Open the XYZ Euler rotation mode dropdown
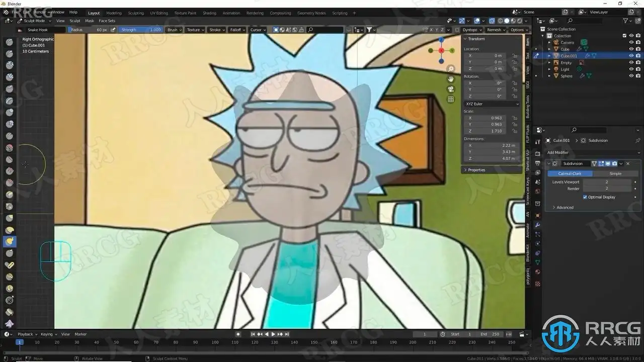 click(x=492, y=104)
